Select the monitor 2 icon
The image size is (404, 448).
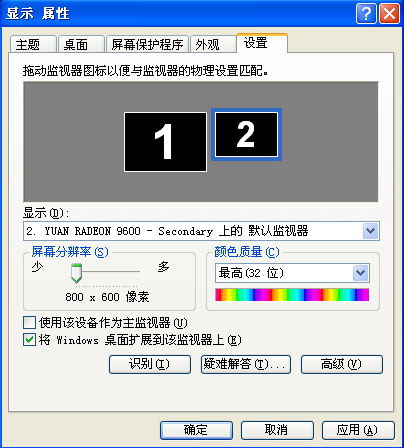pos(246,134)
